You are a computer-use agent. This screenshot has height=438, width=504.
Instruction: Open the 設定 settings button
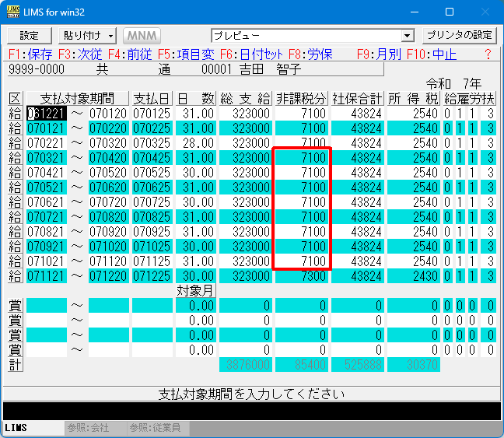[x=29, y=36]
